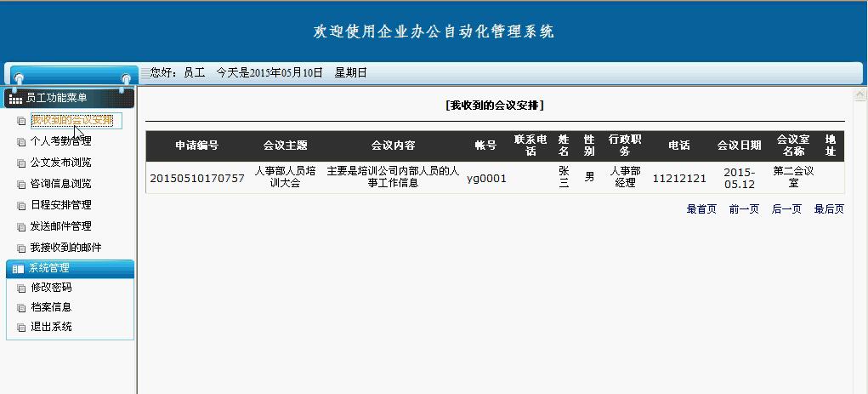Click the icon beside 退出系统

[x=21, y=328]
